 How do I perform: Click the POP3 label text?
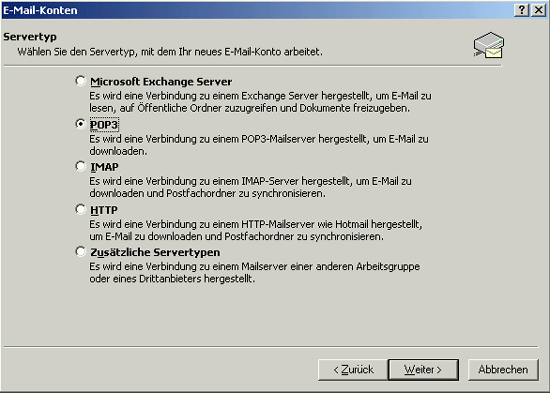(104, 125)
